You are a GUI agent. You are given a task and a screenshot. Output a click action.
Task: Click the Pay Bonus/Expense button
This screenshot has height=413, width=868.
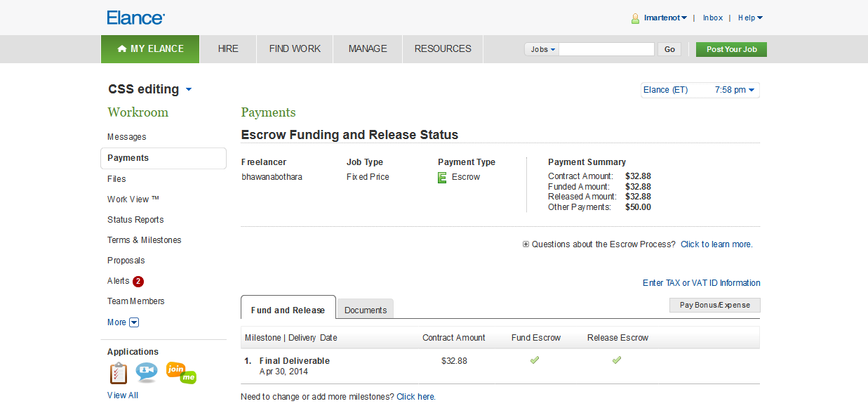[714, 306]
